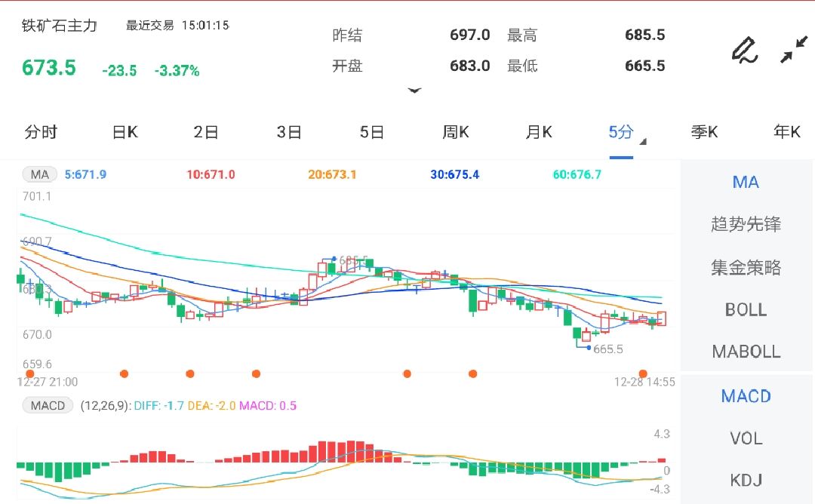Image resolution: width=815 pixels, height=504 pixels.
Task: Click the 最高 685.5 value
Action: pos(645,35)
